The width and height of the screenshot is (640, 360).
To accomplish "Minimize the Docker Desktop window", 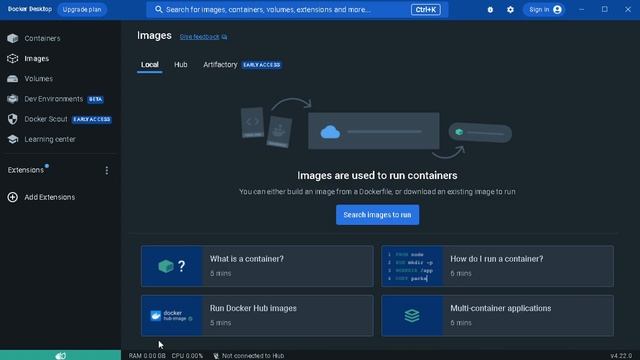I will point(582,9).
